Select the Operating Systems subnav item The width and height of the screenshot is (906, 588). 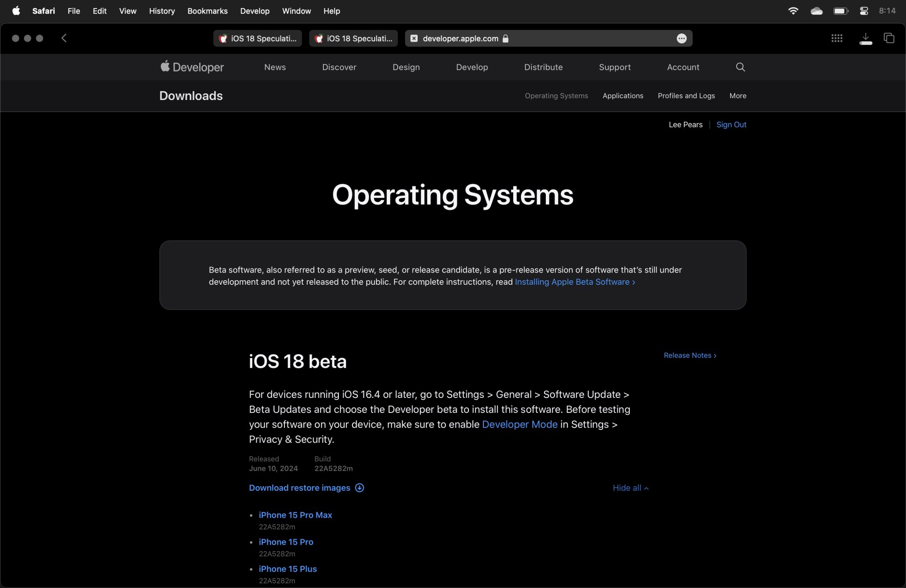[x=556, y=96]
